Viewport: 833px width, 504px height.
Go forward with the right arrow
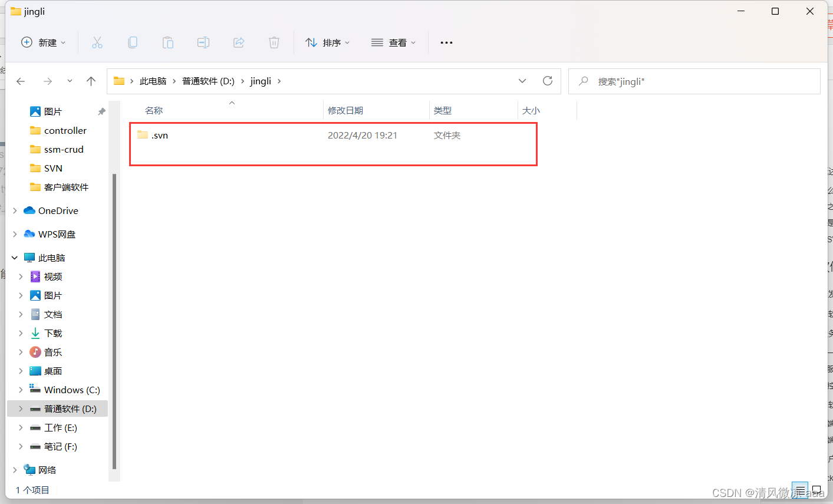point(48,81)
